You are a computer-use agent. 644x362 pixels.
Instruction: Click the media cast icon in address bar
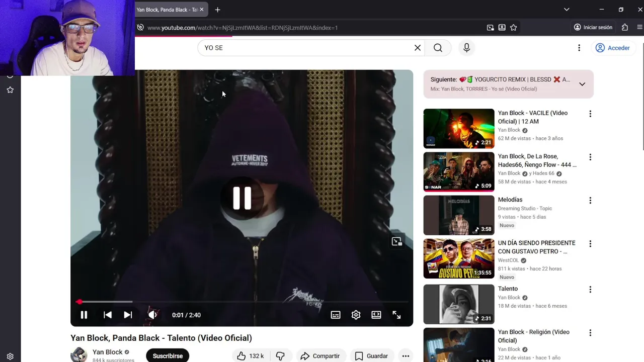click(x=490, y=28)
